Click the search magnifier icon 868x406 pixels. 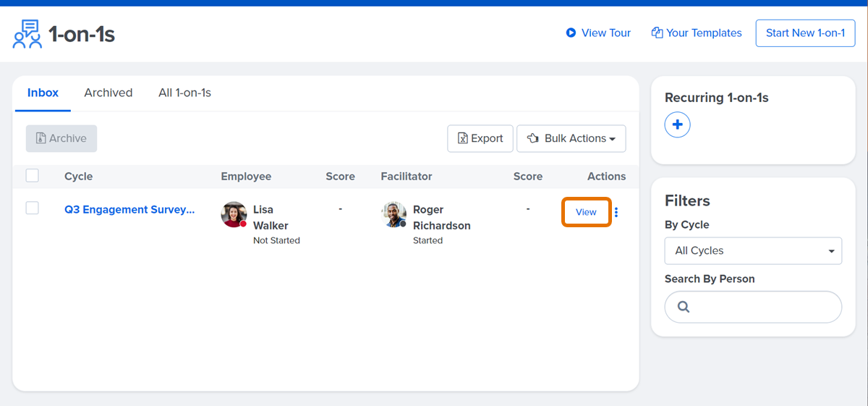[684, 307]
